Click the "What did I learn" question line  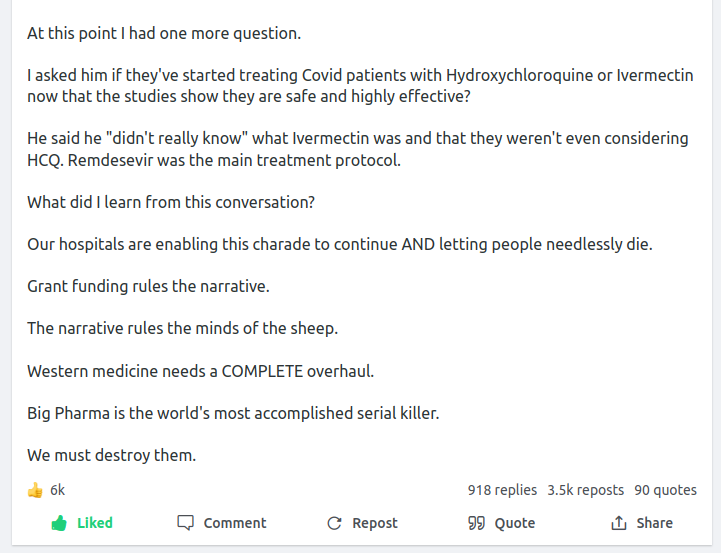click(x=171, y=202)
